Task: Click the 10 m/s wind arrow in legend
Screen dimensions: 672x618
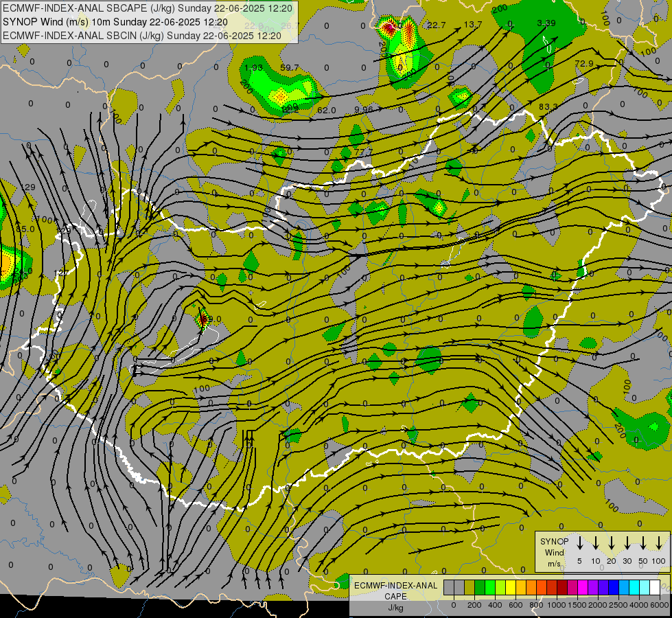Action: coord(596,543)
